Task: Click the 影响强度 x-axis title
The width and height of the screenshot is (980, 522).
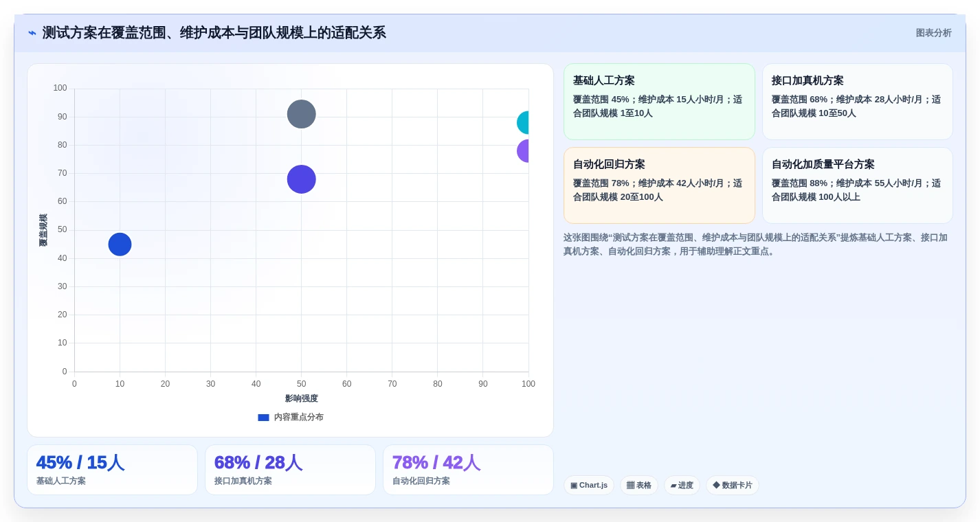Action: [302, 399]
